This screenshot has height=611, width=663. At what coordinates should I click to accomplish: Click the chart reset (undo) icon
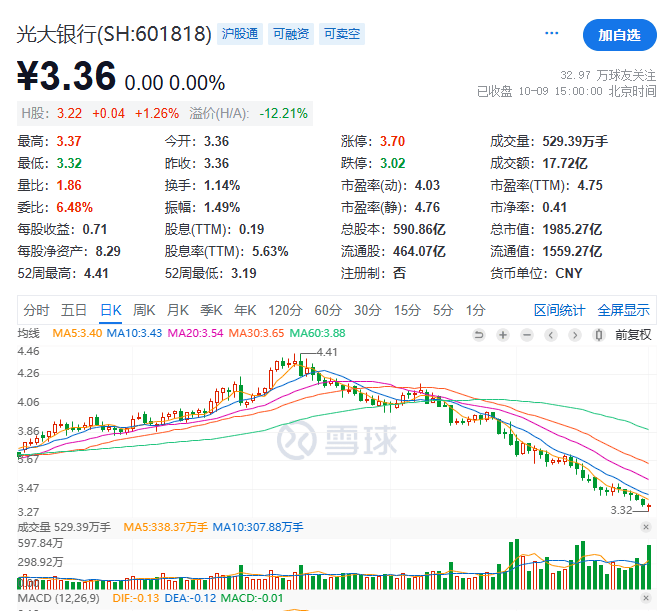click(478, 334)
